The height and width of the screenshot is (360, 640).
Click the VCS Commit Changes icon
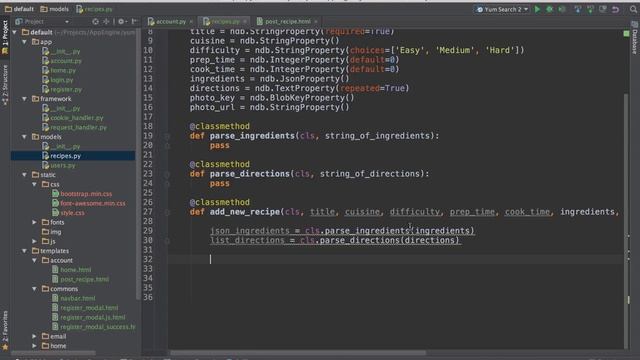point(590,9)
